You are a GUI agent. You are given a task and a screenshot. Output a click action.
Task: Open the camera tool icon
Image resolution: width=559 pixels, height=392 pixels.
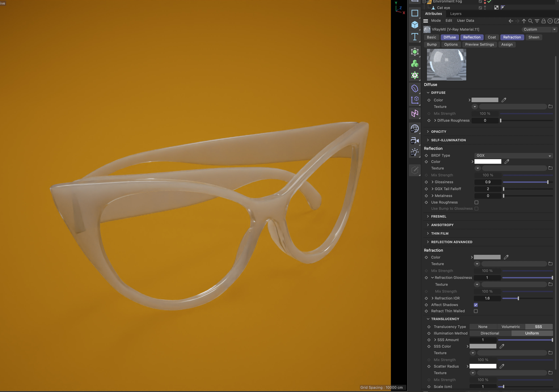point(415,140)
